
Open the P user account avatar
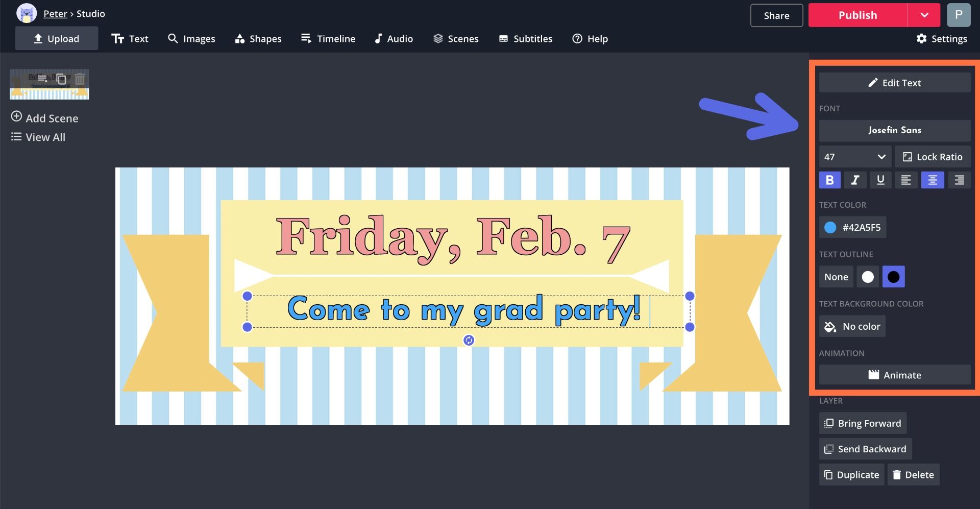coord(959,15)
